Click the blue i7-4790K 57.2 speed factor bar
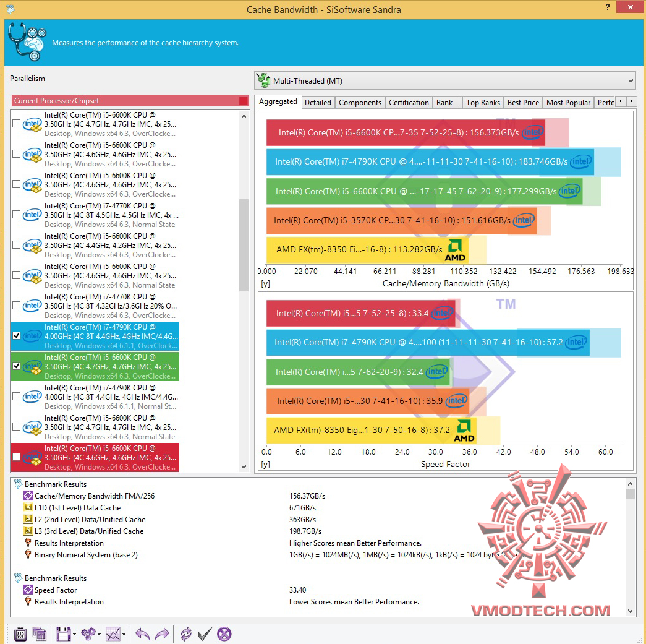This screenshot has width=646, height=644. (x=428, y=342)
